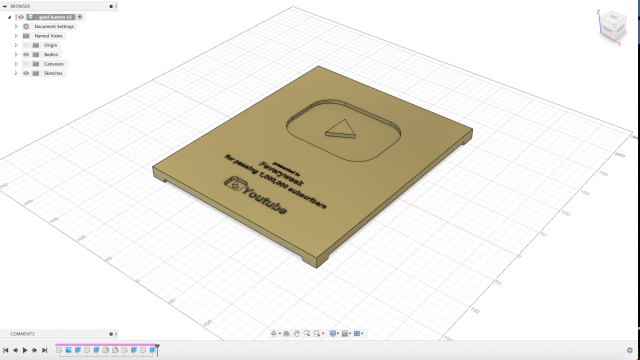
Task: Click the RIGHT face of the ViewCube
Action: pos(620,29)
